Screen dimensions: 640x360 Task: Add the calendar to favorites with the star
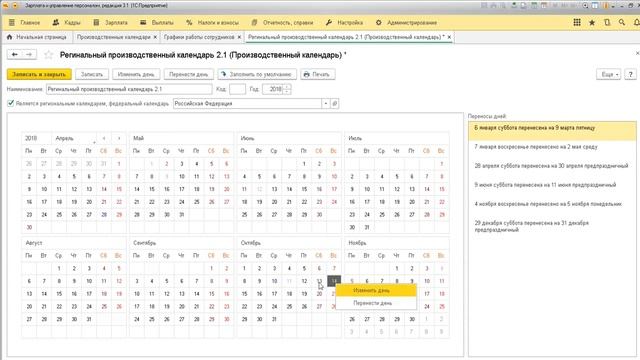49,55
